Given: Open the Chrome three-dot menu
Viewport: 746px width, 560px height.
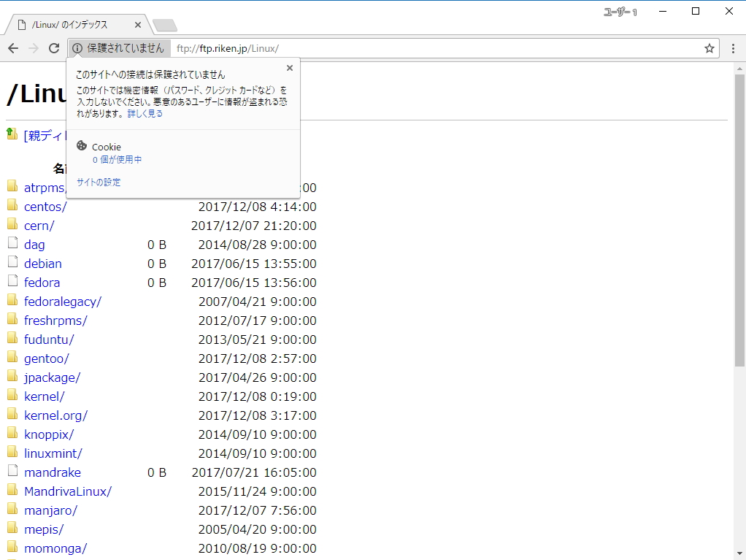Looking at the screenshot, I should [x=733, y=47].
